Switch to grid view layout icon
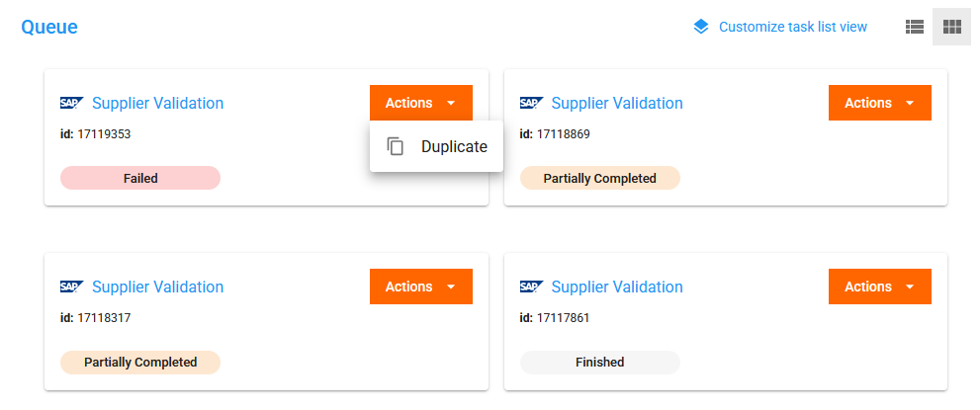This screenshot has height=410, width=980. coord(952,28)
